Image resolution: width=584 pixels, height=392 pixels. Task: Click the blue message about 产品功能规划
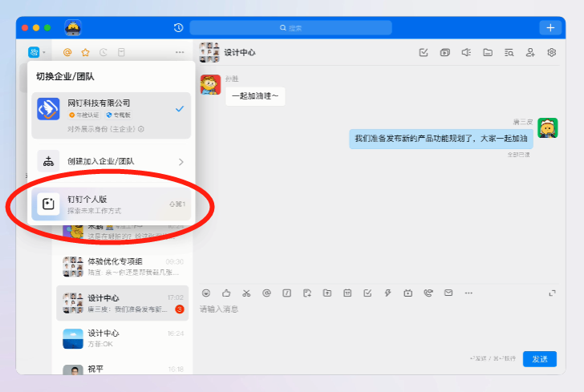coord(441,139)
